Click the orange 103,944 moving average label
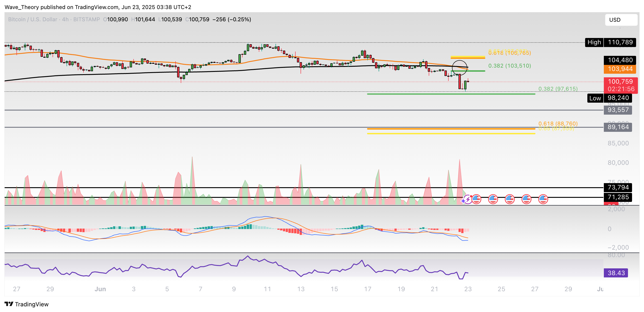This screenshot has height=312, width=644. tap(620, 69)
